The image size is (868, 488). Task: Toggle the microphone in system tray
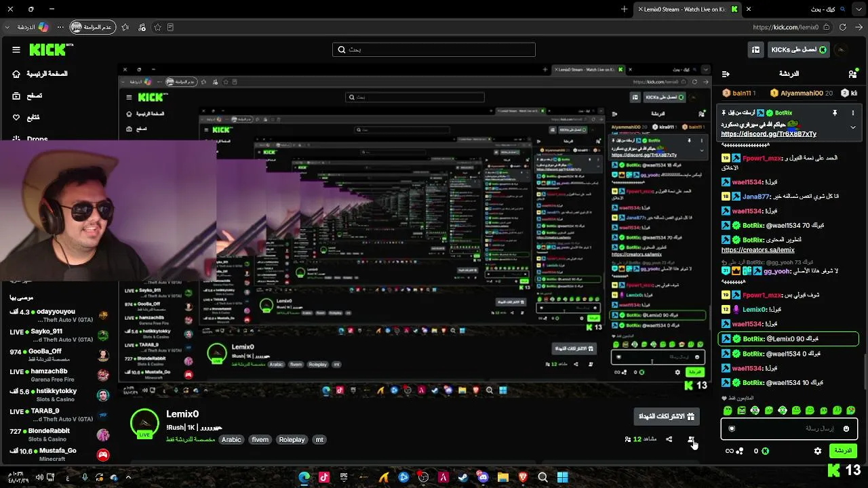point(85,477)
